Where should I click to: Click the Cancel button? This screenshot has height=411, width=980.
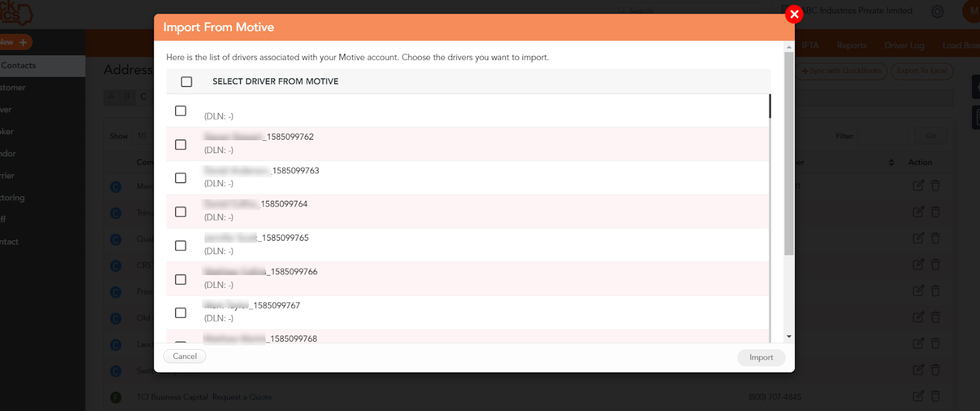(x=184, y=356)
